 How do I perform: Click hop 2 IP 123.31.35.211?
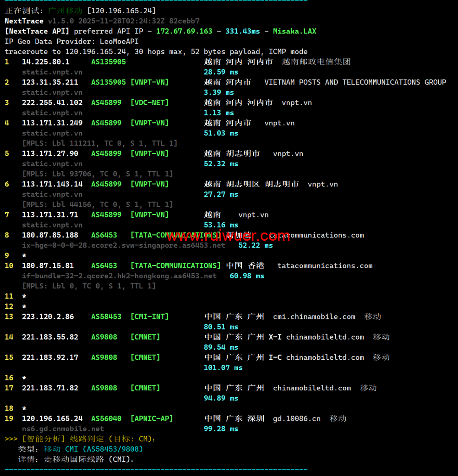(x=50, y=82)
